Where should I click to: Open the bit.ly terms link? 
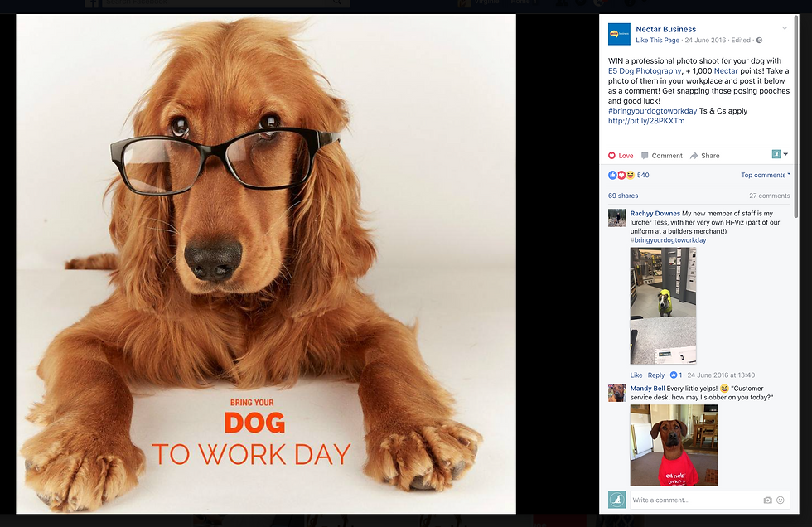(x=646, y=121)
